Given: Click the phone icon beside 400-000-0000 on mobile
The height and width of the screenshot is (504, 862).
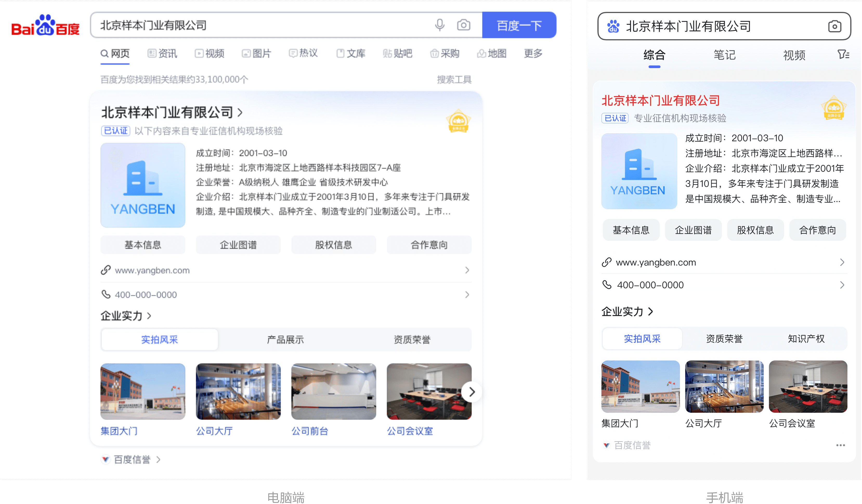Looking at the screenshot, I should coord(607,285).
